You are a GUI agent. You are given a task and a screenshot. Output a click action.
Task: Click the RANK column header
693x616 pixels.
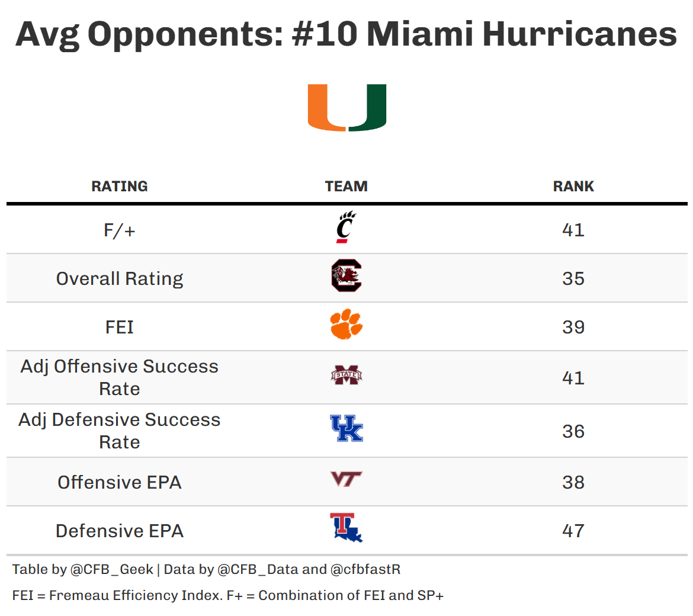coord(573,187)
